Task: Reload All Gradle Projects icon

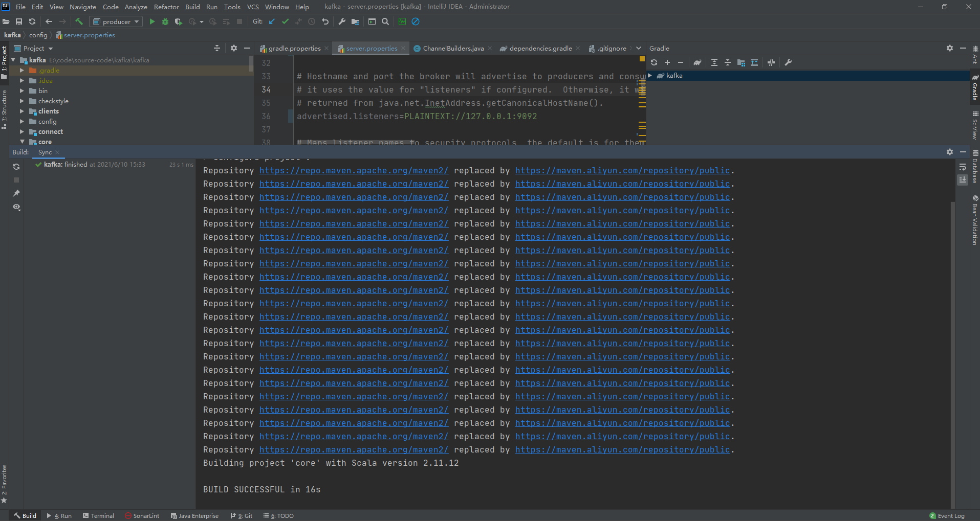Action: (654, 62)
